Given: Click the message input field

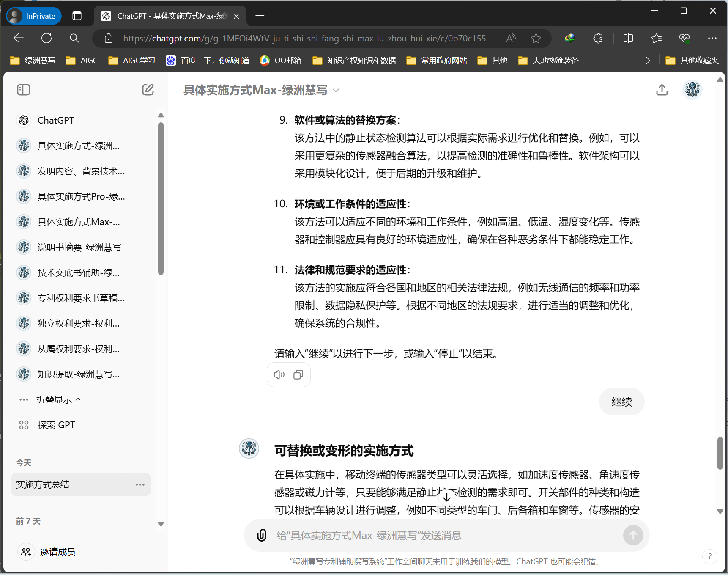Looking at the screenshot, I should 423,535.
